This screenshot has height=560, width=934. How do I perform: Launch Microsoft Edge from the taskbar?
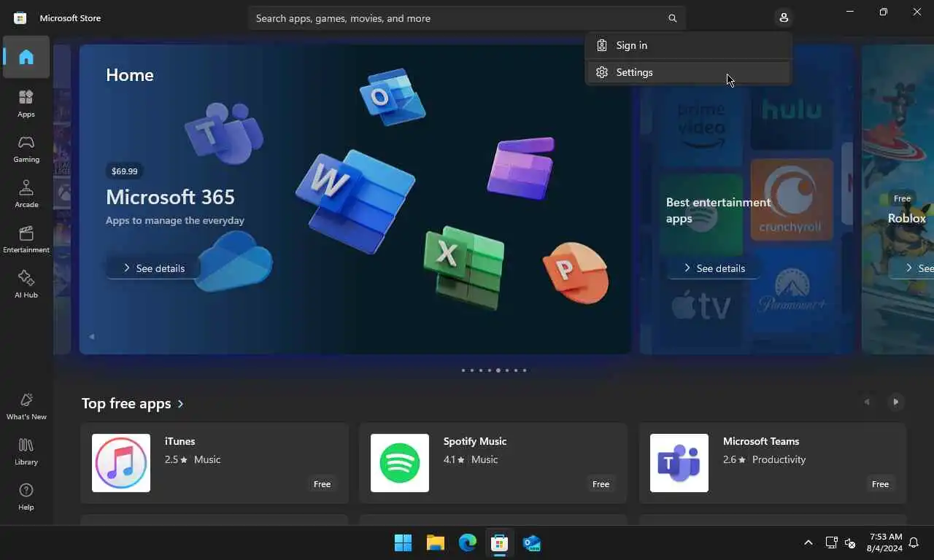pyautogui.click(x=468, y=543)
